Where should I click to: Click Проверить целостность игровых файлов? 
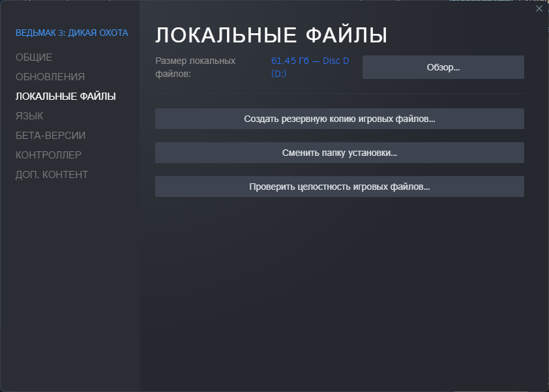(x=339, y=187)
